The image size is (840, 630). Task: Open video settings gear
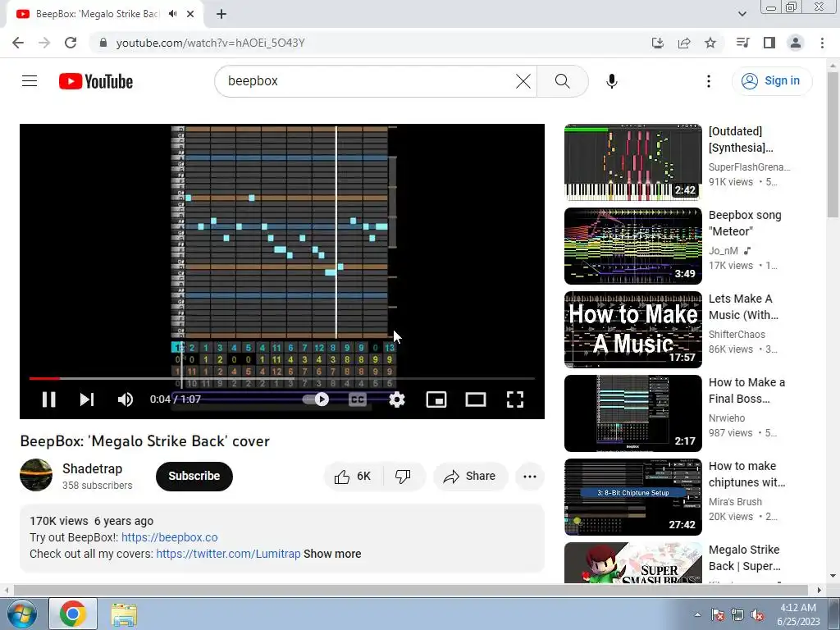tap(397, 399)
